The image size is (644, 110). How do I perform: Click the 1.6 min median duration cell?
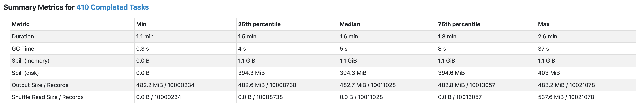point(349,36)
